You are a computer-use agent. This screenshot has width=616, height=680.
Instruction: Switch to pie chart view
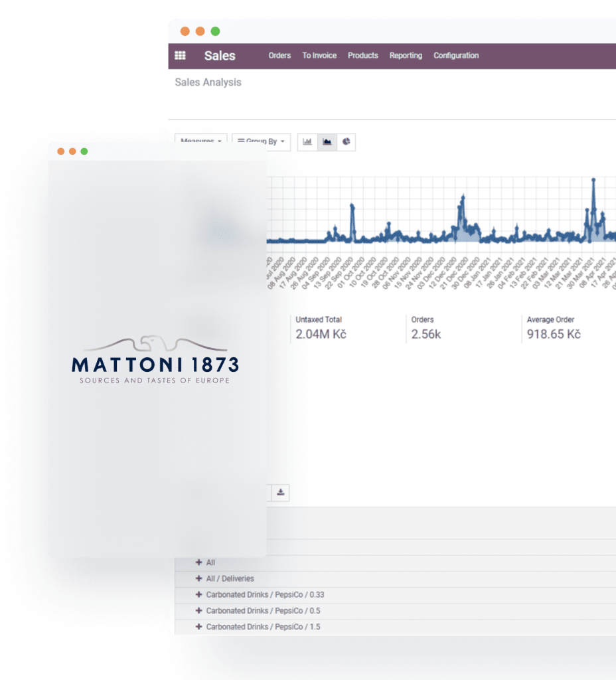pyautogui.click(x=346, y=142)
